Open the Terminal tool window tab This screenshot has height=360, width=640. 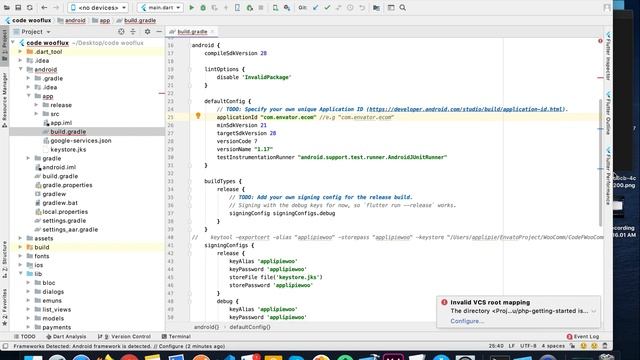[176, 336]
